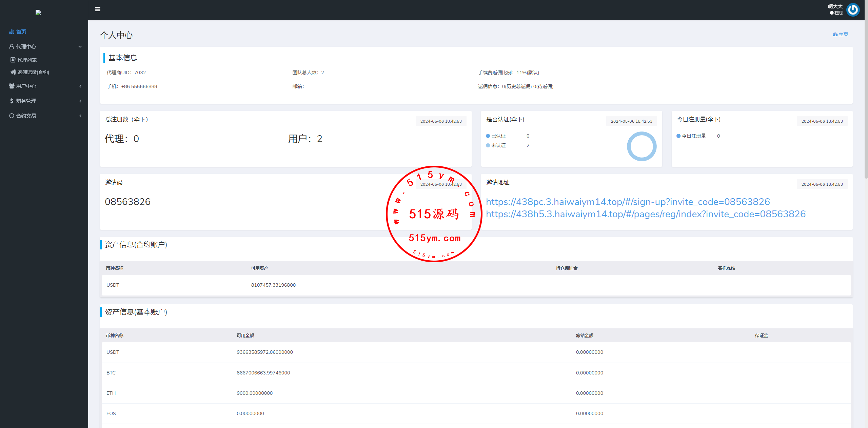Open the 438h5 pages/reg invite link
The height and width of the screenshot is (428, 868).
(x=646, y=214)
